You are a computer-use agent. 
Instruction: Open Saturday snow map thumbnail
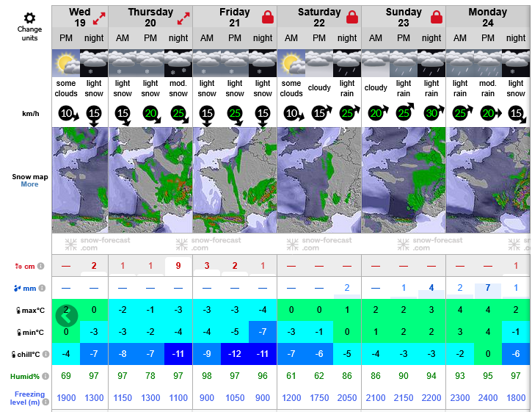tap(319, 180)
